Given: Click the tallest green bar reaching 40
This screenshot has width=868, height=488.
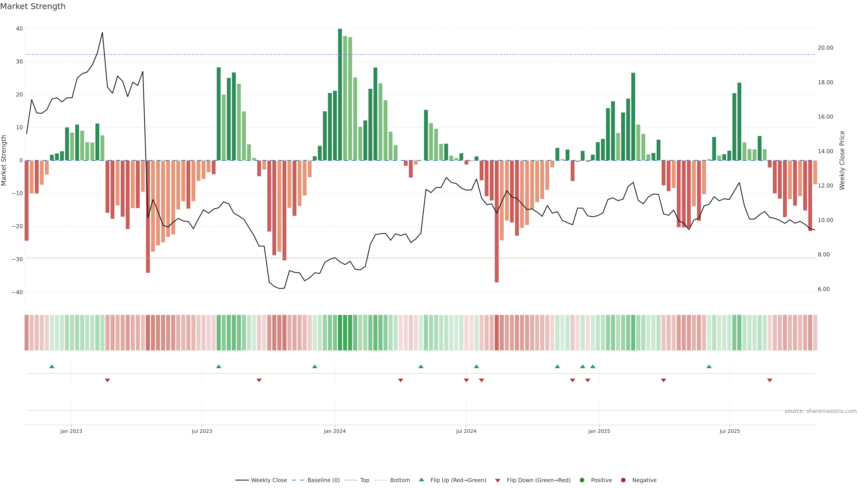Looking at the screenshot, I should (x=340, y=94).
